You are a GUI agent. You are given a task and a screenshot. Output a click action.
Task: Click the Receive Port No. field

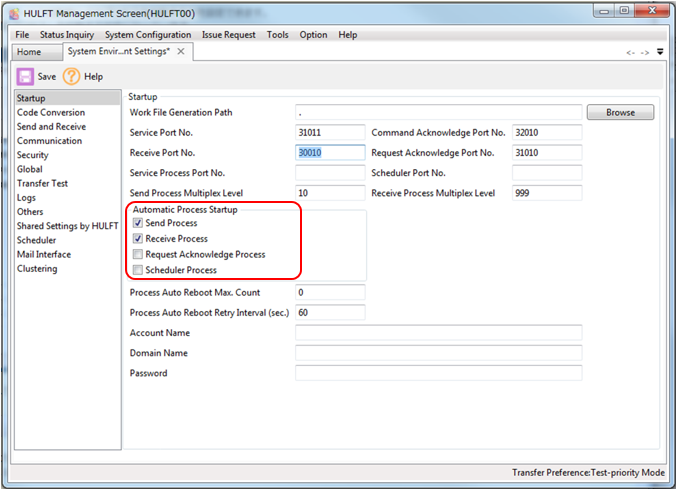pyautogui.click(x=331, y=153)
